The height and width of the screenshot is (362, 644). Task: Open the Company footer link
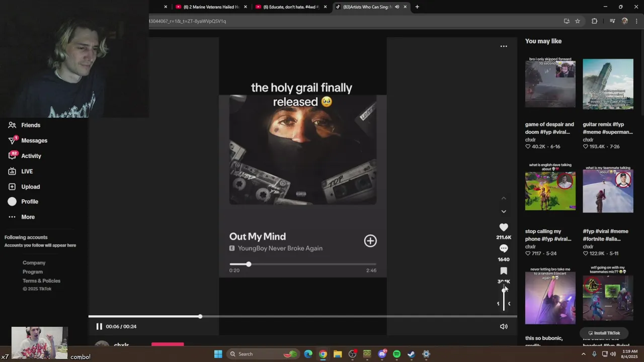click(x=34, y=263)
